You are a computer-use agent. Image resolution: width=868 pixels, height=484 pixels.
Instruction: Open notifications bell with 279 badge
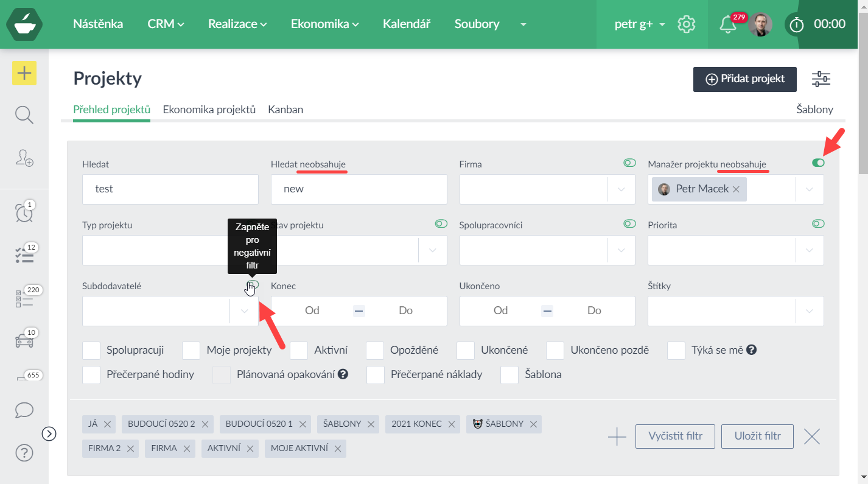(727, 25)
